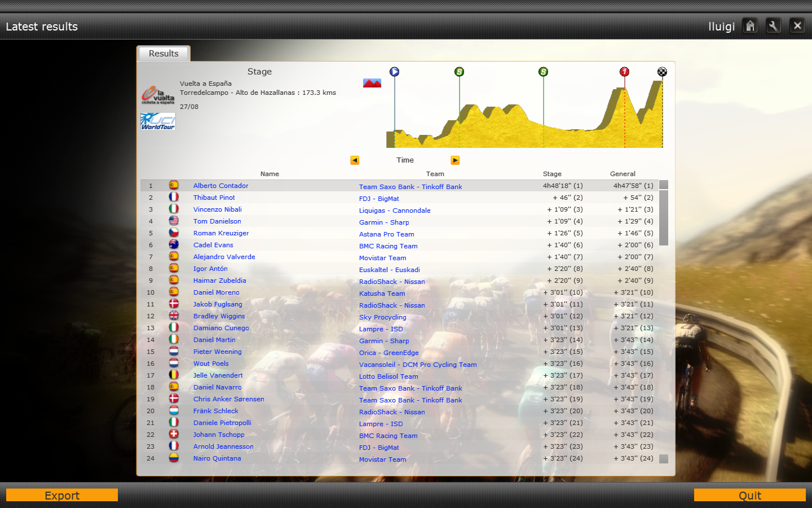Click the checkered finish flag icon
This screenshot has height=508, width=812.
tap(662, 72)
